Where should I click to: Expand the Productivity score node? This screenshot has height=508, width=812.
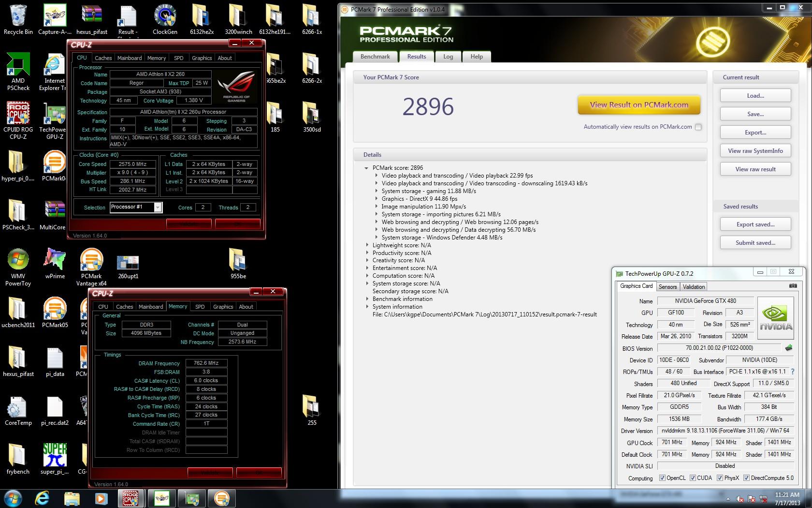pyautogui.click(x=367, y=253)
